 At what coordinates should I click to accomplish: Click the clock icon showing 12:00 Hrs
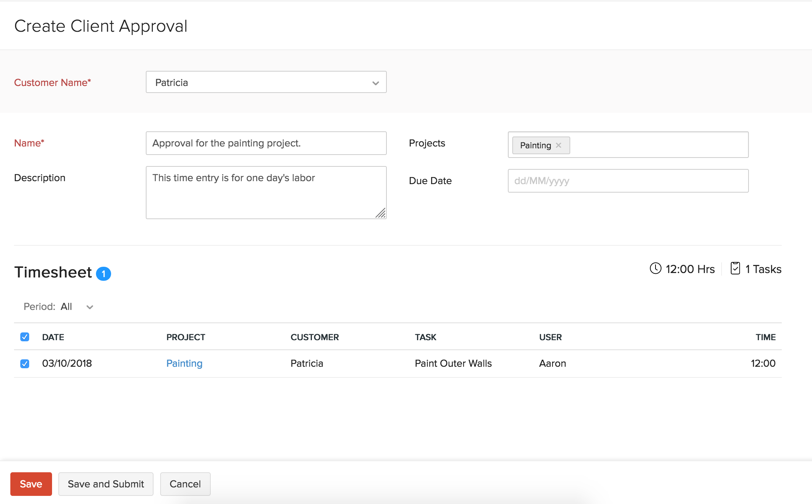click(x=656, y=269)
